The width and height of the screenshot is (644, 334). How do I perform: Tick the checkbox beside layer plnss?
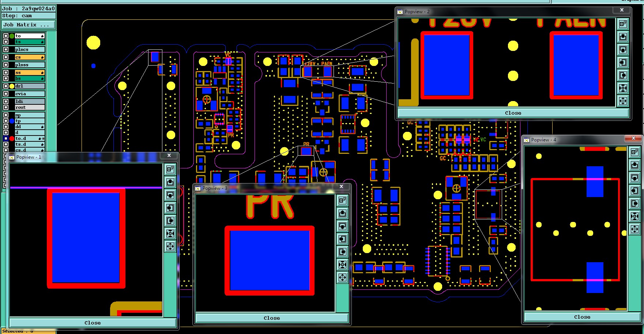6,65
